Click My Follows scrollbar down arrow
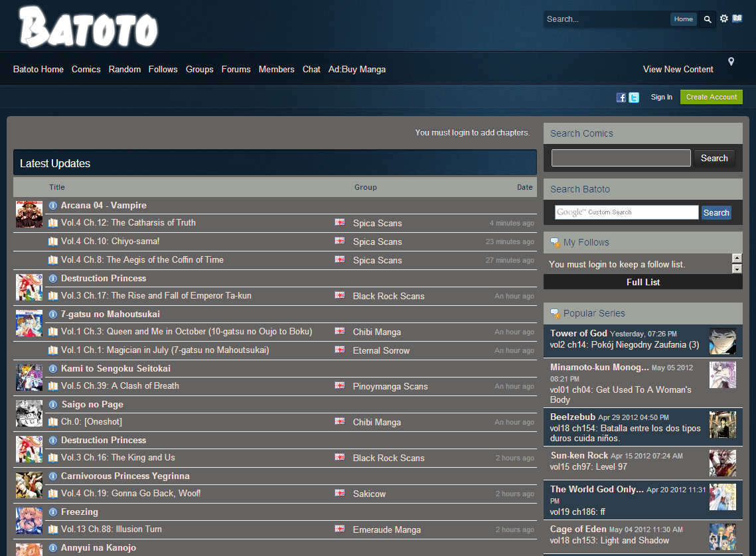The image size is (756, 556). click(x=737, y=269)
